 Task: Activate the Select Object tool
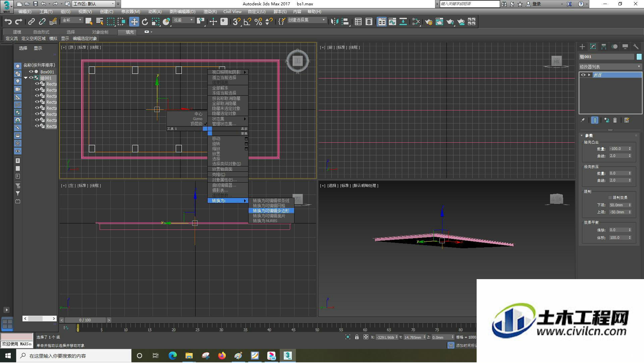tap(89, 22)
